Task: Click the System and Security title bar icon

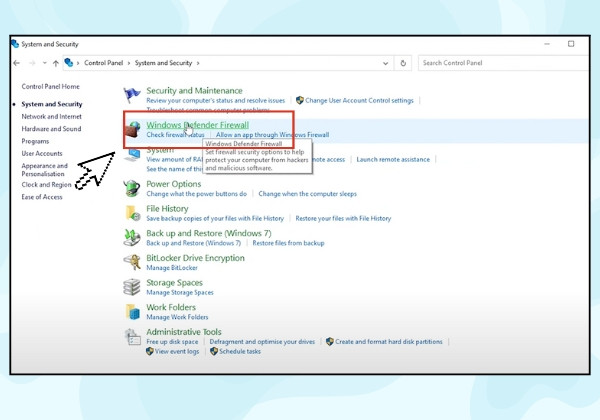Action: 15,44
